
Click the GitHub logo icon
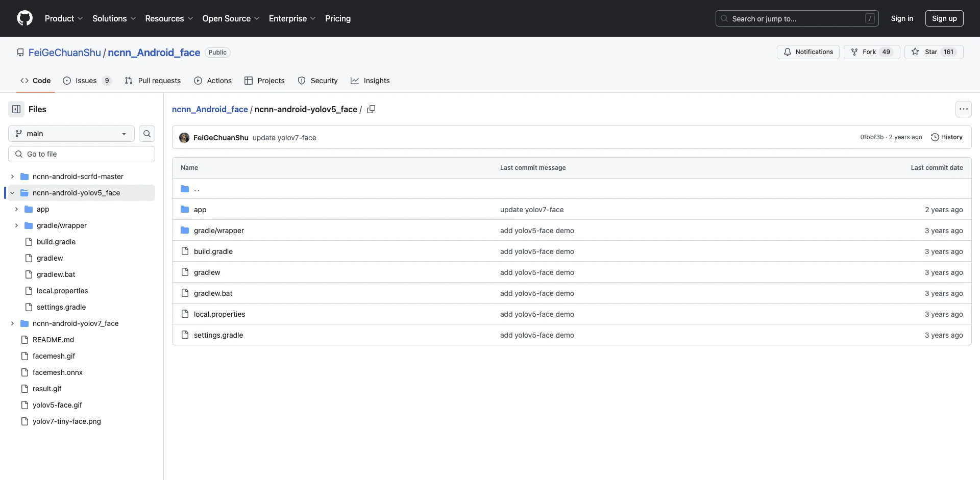point(24,18)
